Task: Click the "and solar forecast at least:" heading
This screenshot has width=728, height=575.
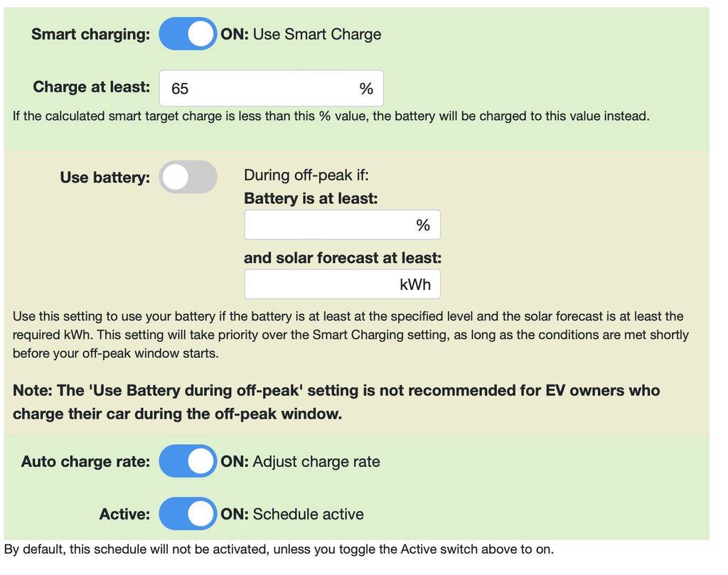Action: 343,258
